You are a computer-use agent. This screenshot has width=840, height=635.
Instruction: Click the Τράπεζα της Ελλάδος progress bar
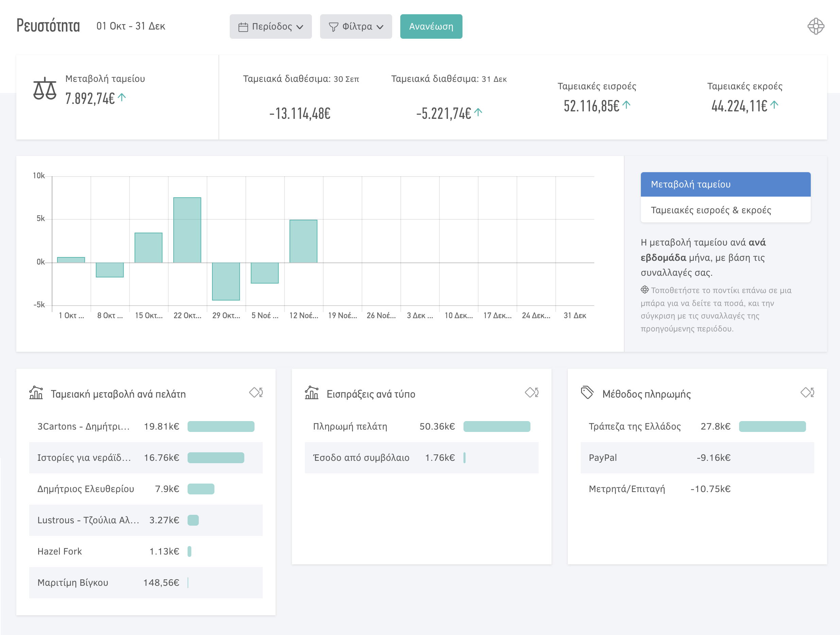[772, 427]
